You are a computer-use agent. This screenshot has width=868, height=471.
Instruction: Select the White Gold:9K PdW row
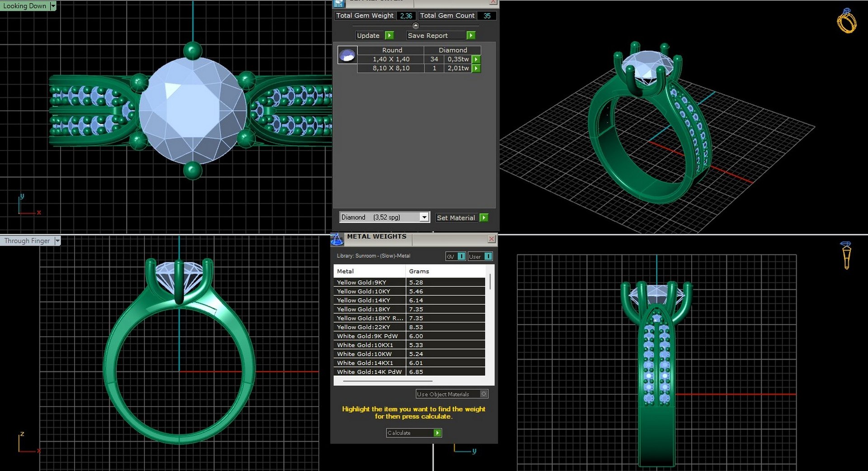click(x=410, y=336)
